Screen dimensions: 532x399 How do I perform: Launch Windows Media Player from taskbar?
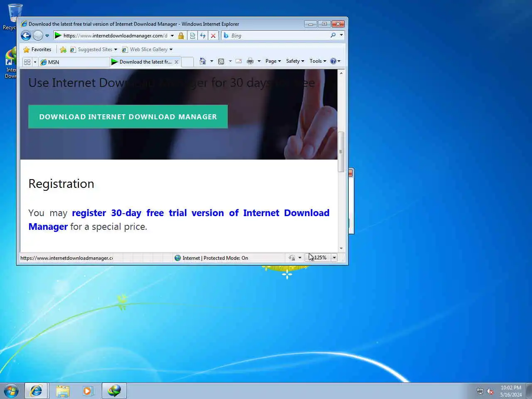point(88,391)
